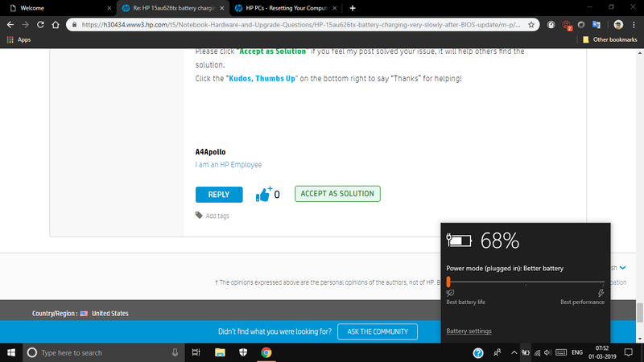
Task: Switch to the HP 15au626tx battery charging tab
Action: 173,8
